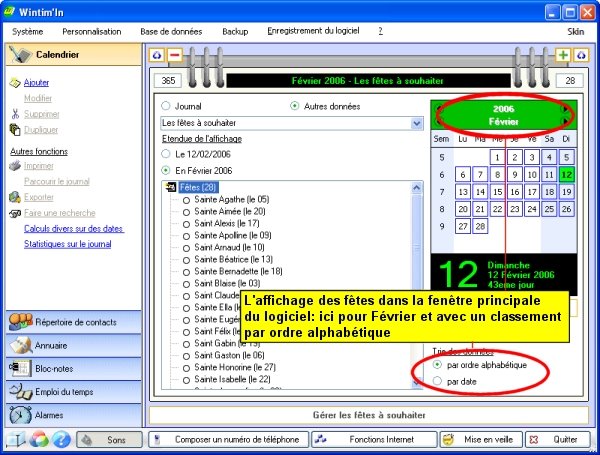Open the Statistiques sur le journal link
The width and height of the screenshot is (600, 455).
[x=68, y=244]
